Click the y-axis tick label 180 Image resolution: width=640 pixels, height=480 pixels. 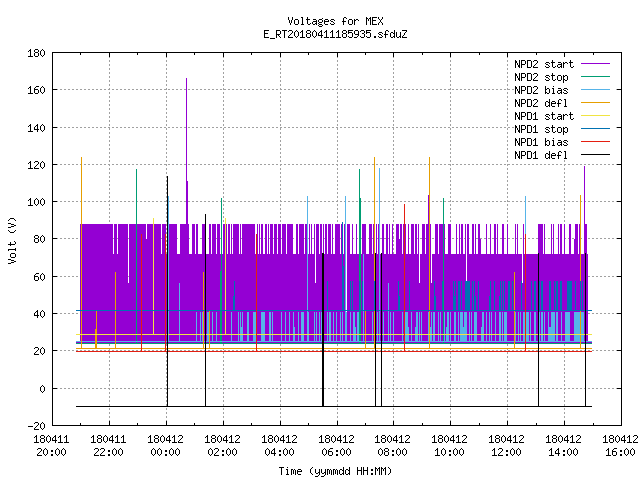tap(36, 53)
